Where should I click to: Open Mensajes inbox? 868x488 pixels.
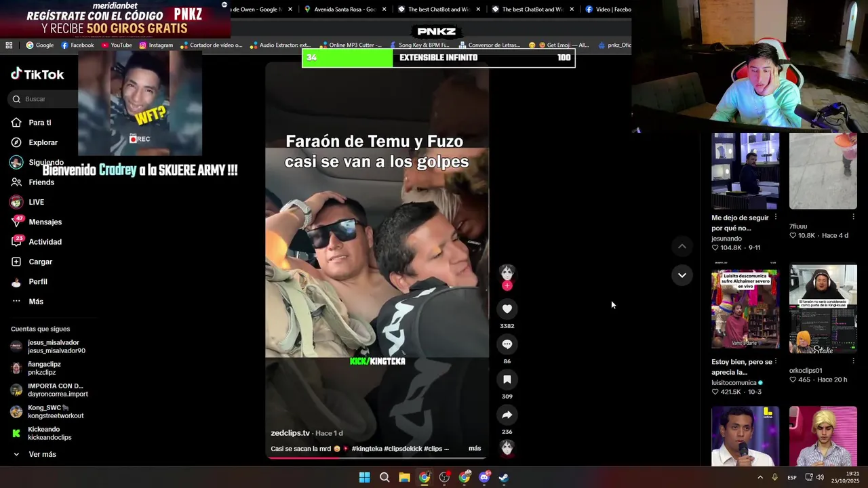click(x=45, y=222)
